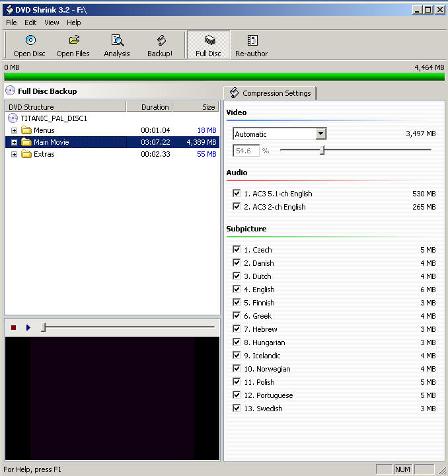Toggle Hungarian subpicture checkbox
The height and width of the screenshot is (476, 448).
point(237,342)
